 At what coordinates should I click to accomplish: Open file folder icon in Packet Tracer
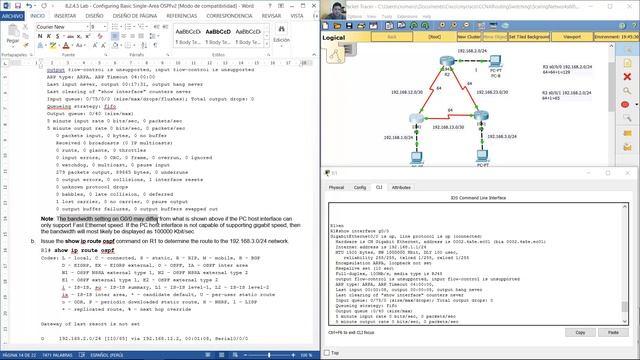coord(337,25)
